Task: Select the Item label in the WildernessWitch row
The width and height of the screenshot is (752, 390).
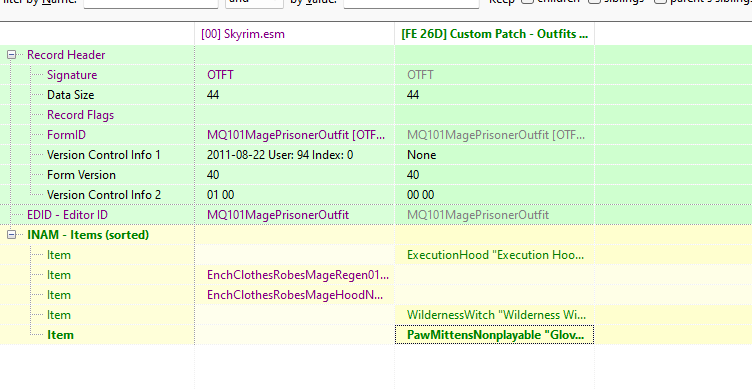Action: click(59, 315)
